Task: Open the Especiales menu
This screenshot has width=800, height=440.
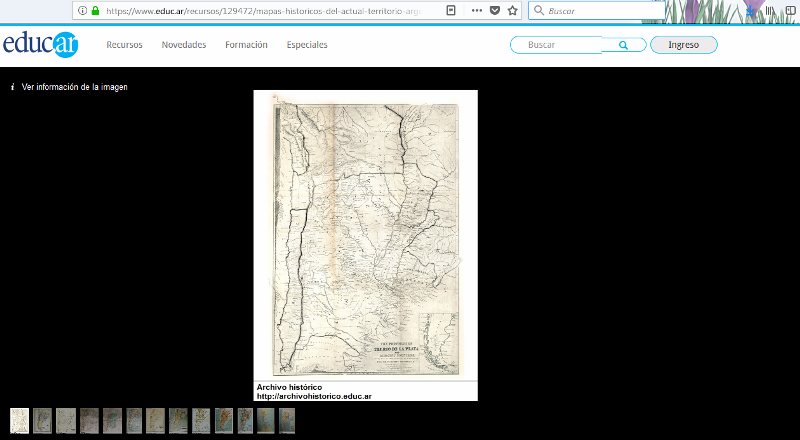Action: coord(307,45)
